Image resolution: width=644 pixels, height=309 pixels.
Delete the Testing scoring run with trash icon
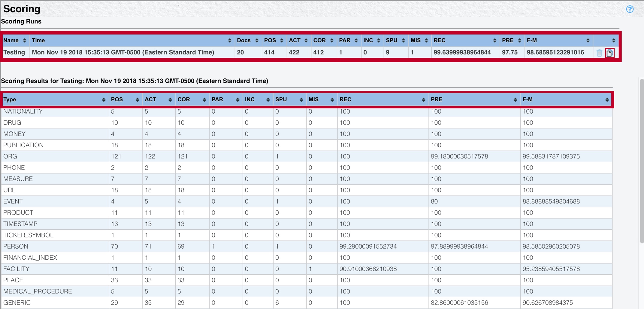(599, 53)
